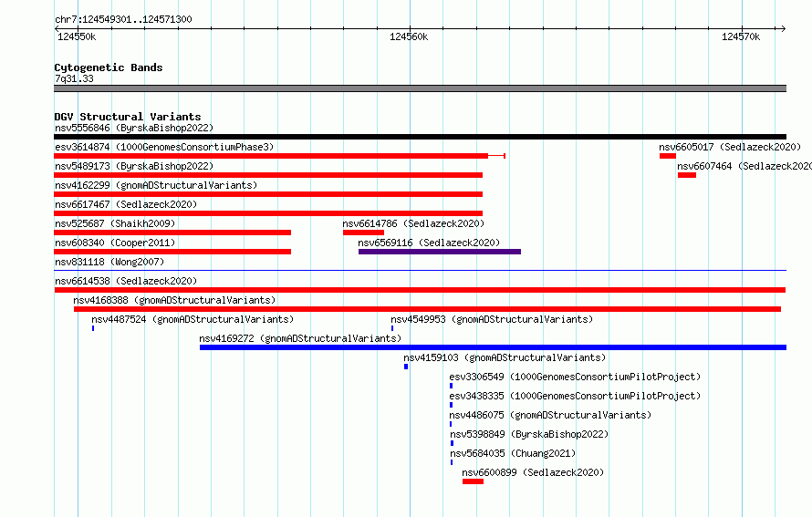This screenshot has width=812, height=517.
Task: Click the red nsv4168388 variant bar
Action: coord(427,309)
